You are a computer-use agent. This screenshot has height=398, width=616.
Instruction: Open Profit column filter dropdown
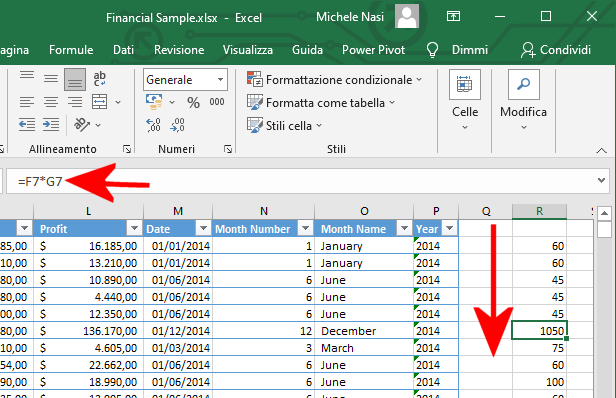pos(134,228)
